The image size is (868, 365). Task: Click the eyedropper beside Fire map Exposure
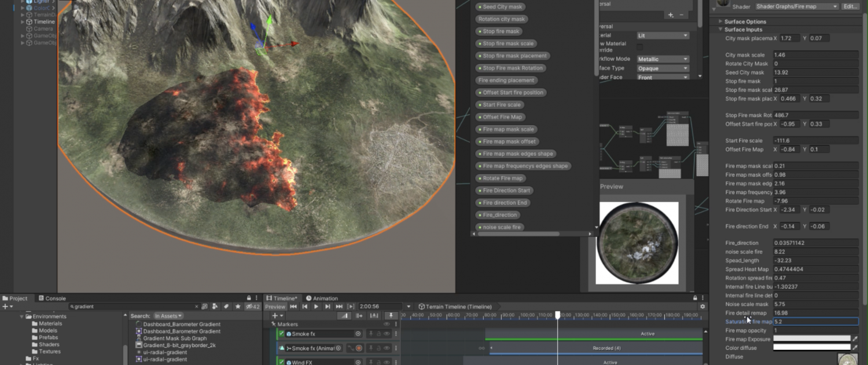click(855, 339)
